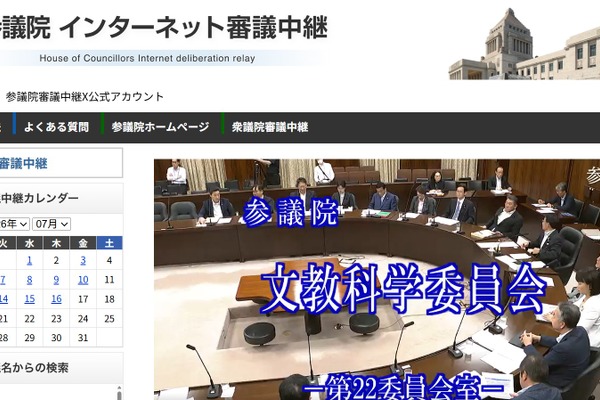Click calendar date 31
600x400 pixels.
83,338
